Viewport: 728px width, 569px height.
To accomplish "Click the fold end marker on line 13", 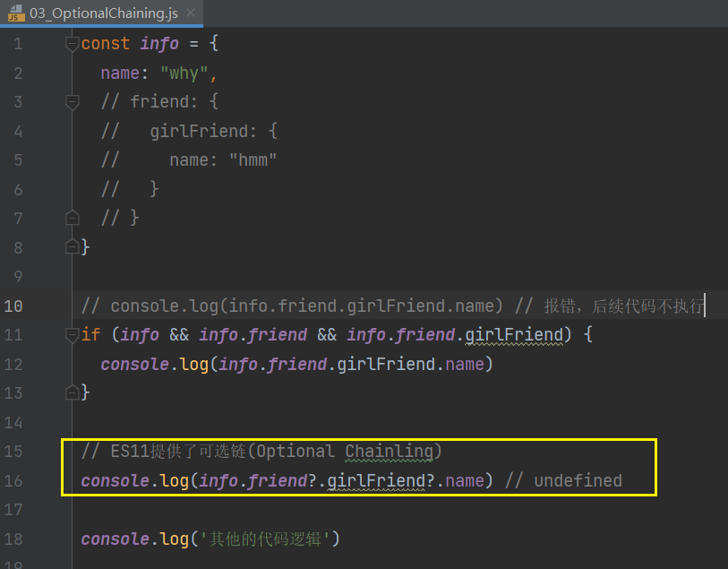I will click(x=72, y=392).
